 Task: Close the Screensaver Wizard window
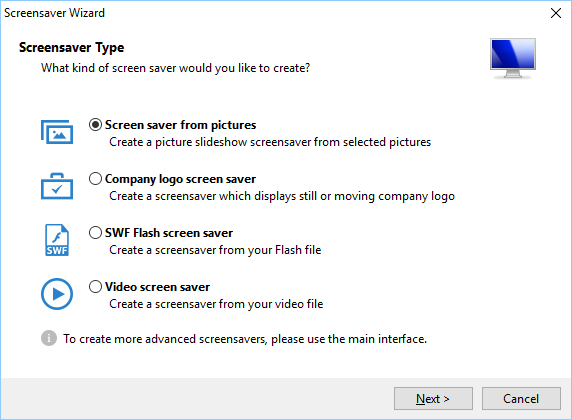coord(556,13)
